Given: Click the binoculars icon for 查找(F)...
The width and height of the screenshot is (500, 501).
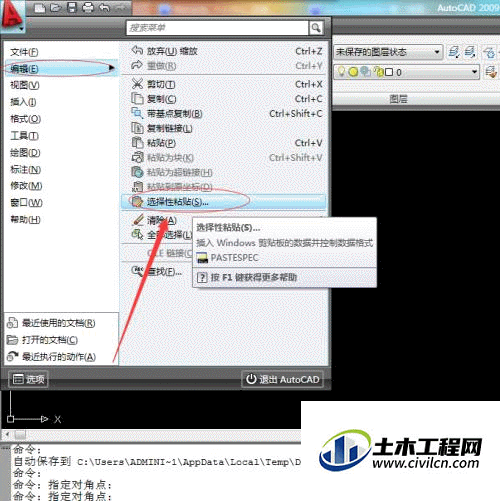Looking at the screenshot, I should tap(137, 271).
